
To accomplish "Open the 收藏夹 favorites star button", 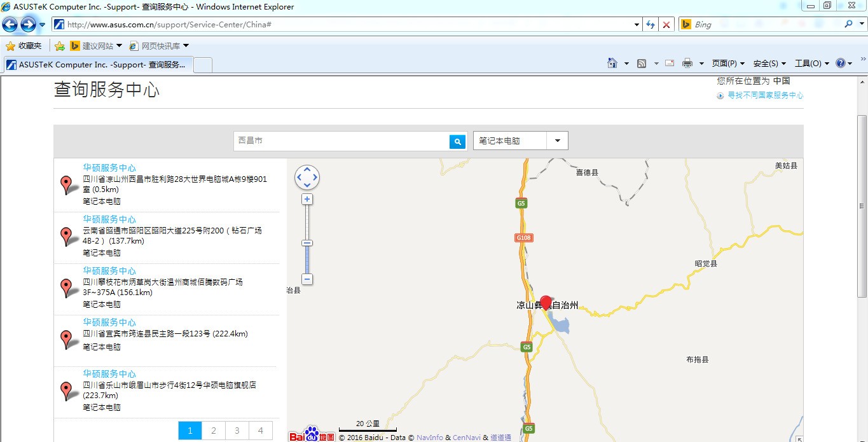I will 24,46.
